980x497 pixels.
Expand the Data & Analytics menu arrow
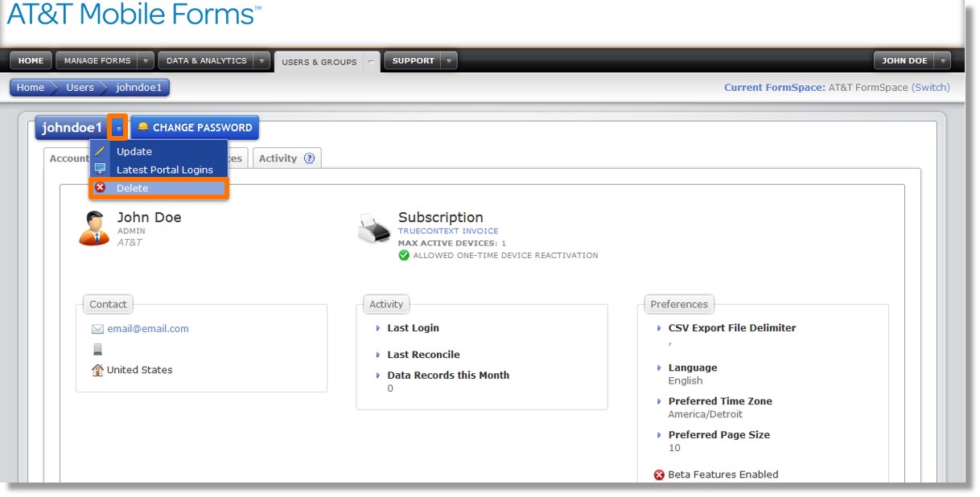coord(261,60)
